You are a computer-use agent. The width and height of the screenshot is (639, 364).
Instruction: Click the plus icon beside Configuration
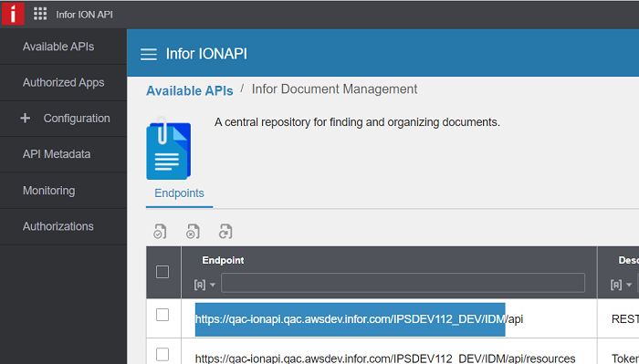pos(26,118)
